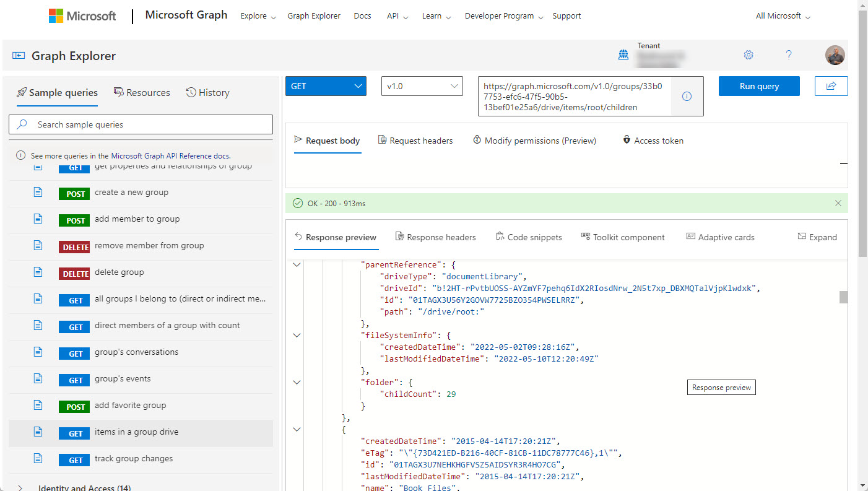This screenshot has height=491, width=868.
Task: Expand the Developer Program menu
Action: coord(504,16)
